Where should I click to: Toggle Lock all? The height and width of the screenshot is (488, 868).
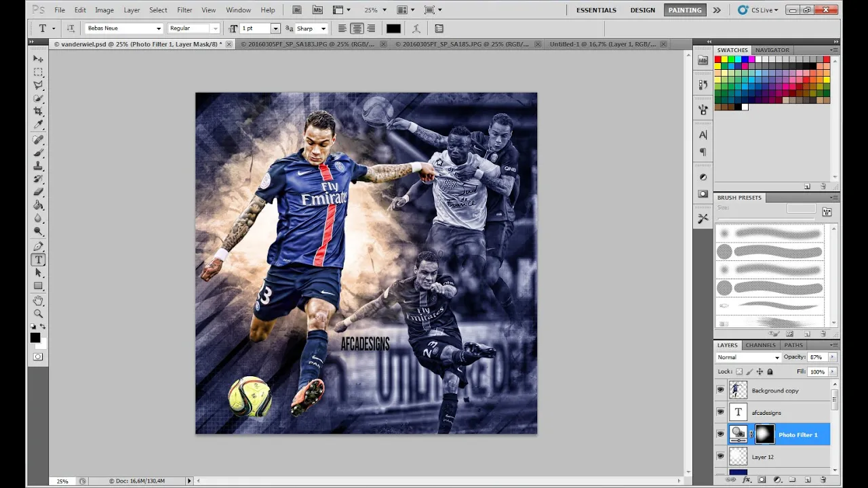coord(770,371)
